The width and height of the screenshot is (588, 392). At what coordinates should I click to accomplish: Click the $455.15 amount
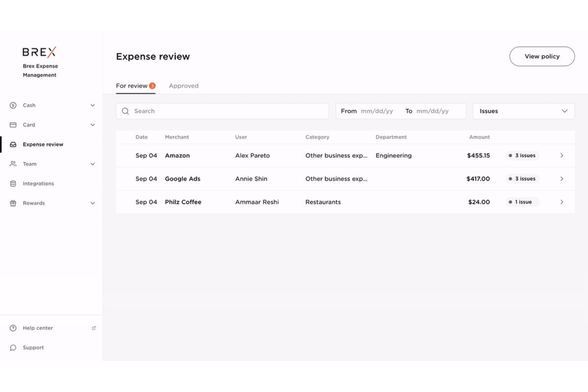(x=478, y=156)
